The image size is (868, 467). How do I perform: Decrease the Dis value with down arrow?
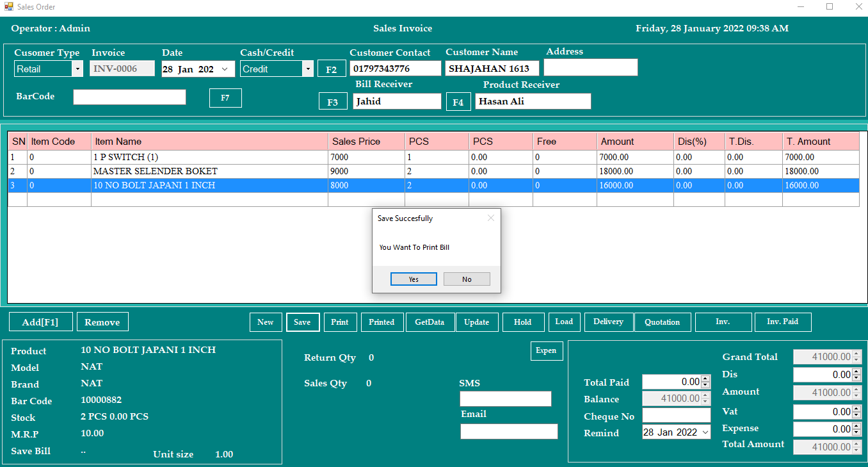tap(856, 378)
